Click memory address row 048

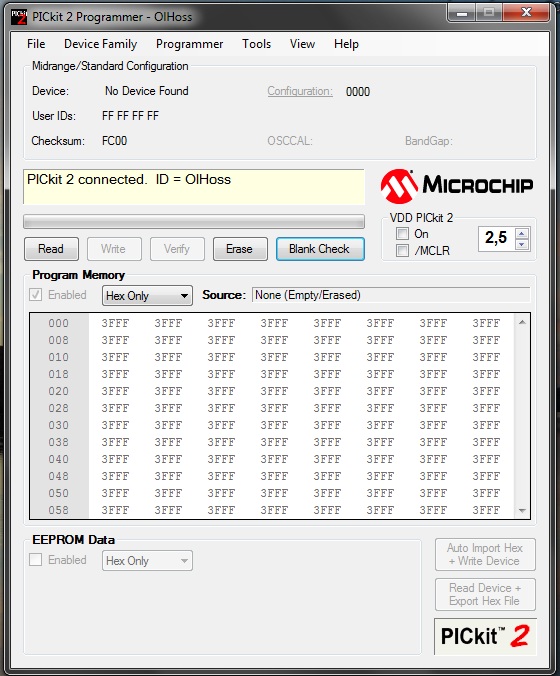59,476
